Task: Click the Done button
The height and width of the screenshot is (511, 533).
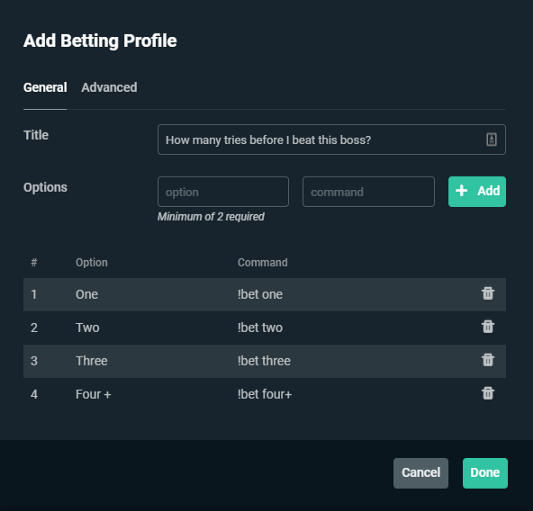Action: point(485,473)
